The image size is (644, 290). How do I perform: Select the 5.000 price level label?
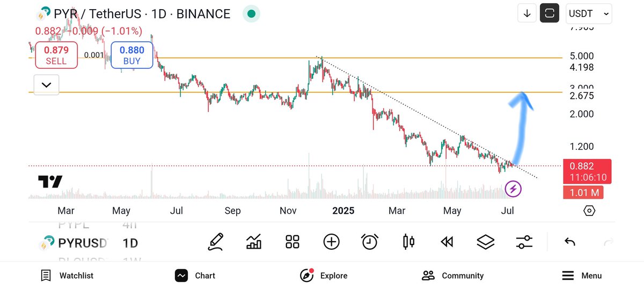(x=582, y=56)
